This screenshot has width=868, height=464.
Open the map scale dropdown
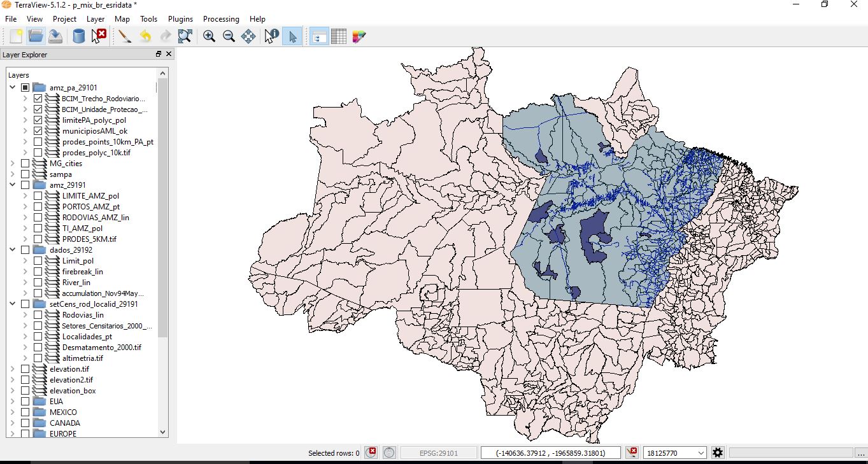(x=701, y=453)
